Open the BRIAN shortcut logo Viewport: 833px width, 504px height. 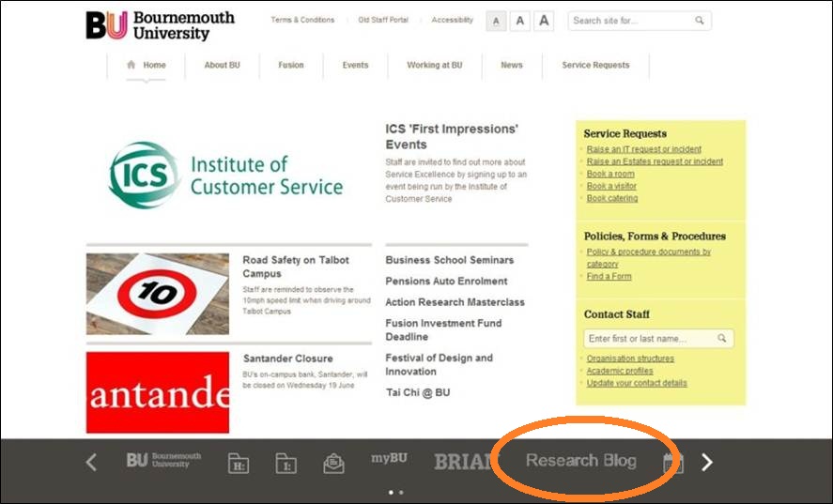tap(463, 462)
